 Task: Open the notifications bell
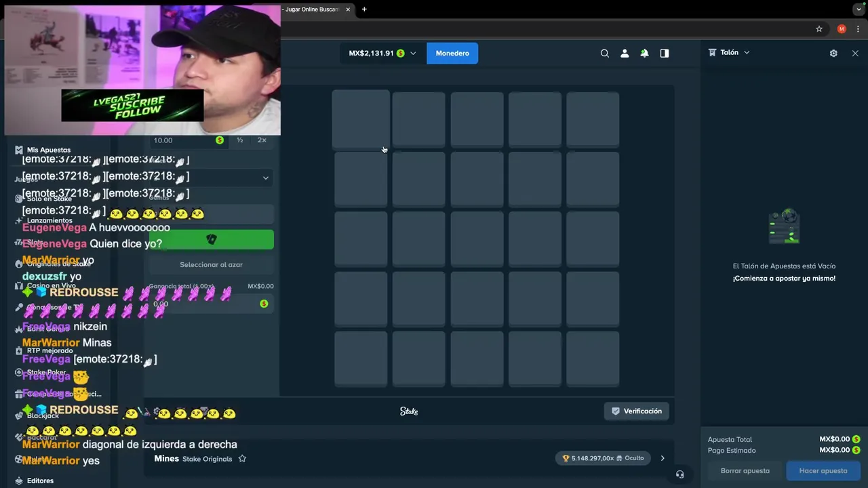pos(644,54)
